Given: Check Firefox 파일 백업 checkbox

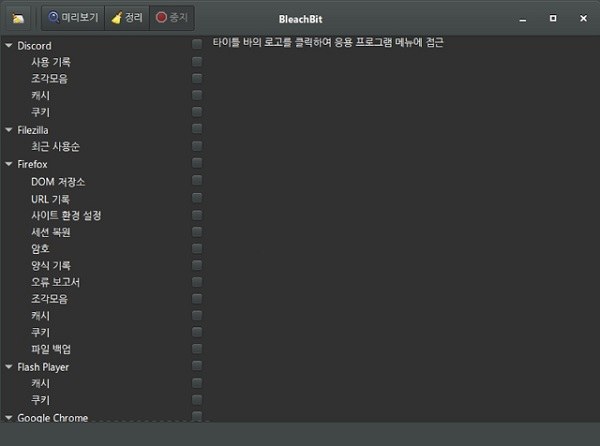Looking at the screenshot, I should point(197,349).
